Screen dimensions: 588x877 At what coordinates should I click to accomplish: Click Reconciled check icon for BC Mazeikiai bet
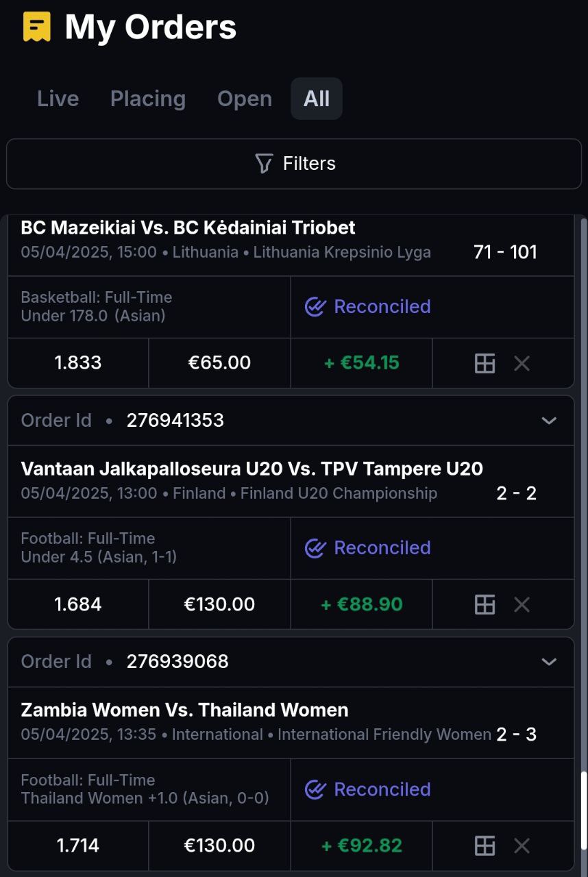click(315, 307)
